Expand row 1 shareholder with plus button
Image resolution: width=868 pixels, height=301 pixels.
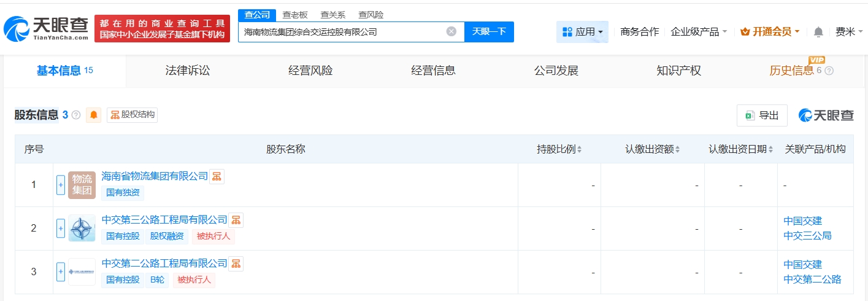(x=61, y=185)
